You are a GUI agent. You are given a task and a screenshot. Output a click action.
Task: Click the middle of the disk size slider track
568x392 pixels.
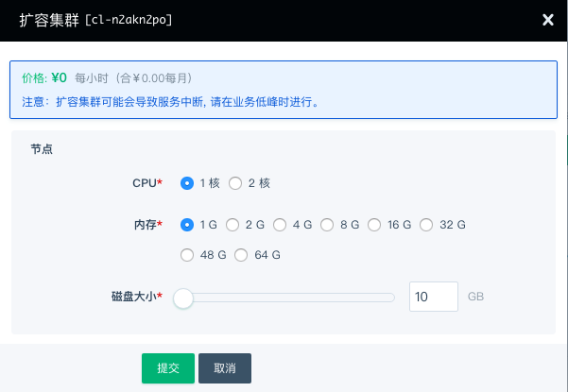(288, 298)
